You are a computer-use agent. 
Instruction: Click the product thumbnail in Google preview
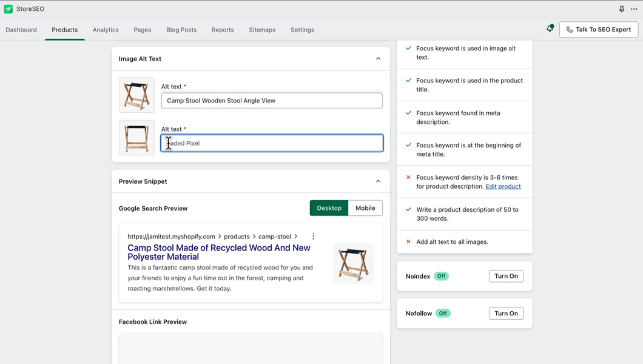353,263
